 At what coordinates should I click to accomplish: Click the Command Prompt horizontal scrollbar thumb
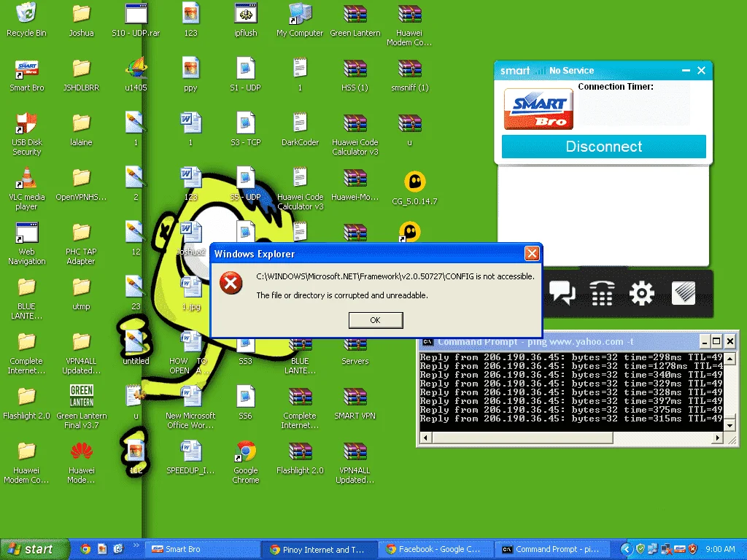[x=522, y=437]
